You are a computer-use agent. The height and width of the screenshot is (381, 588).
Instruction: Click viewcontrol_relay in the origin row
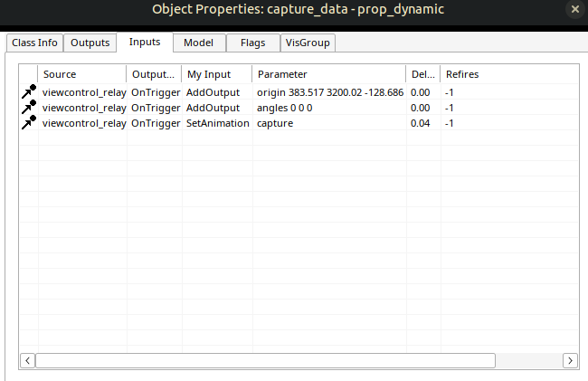click(84, 92)
